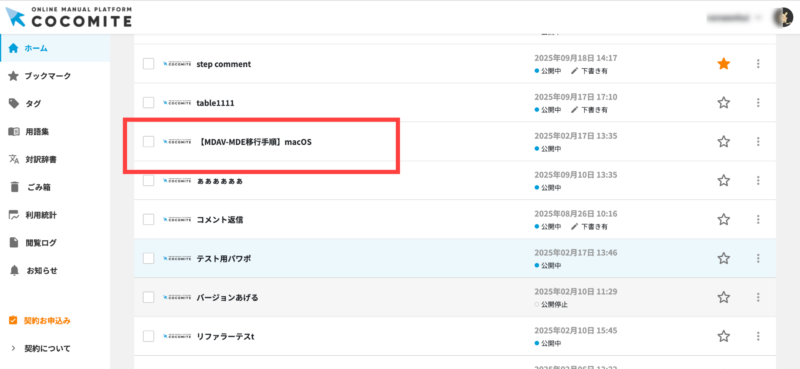Check the box for step comment
Viewport: 800px width, 369px height.
coord(148,64)
